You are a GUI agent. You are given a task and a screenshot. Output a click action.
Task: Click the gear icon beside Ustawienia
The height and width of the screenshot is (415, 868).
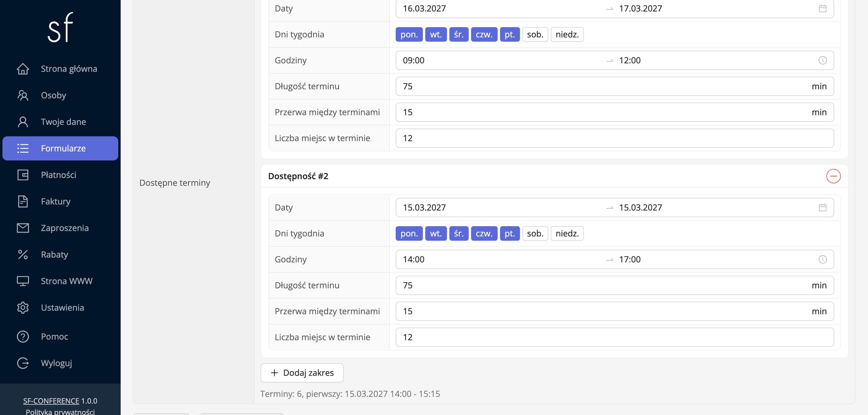23,308
